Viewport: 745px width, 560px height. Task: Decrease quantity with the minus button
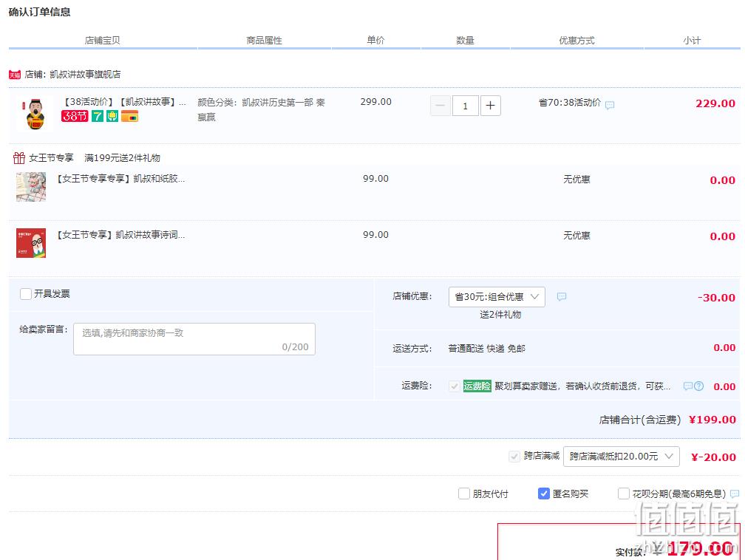[440, 106]
